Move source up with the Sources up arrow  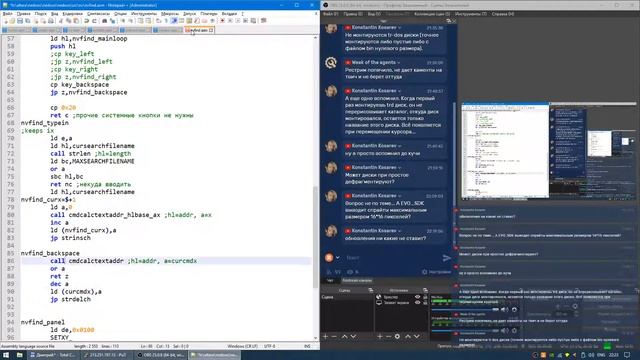point(408,336)
